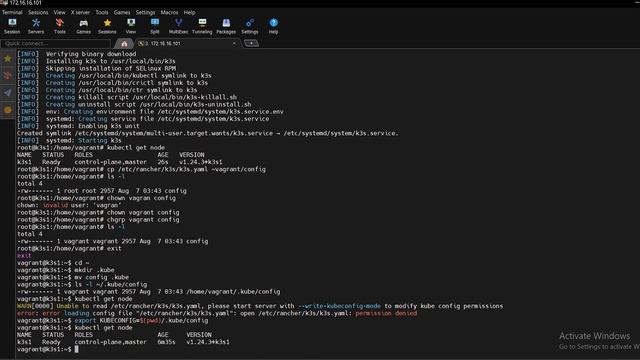Click the Quick connect input field
The image size is (640, 360).
tap(56, 43)
